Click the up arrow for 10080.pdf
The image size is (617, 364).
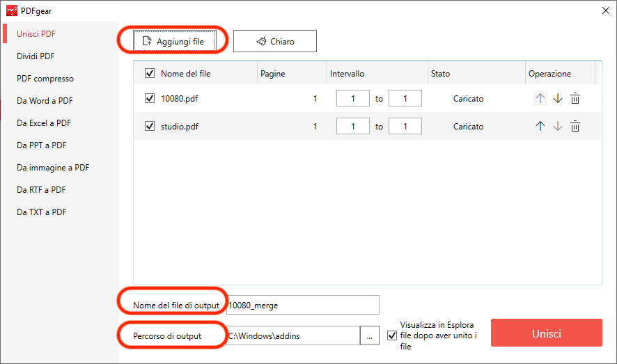[x=540, y=99]
